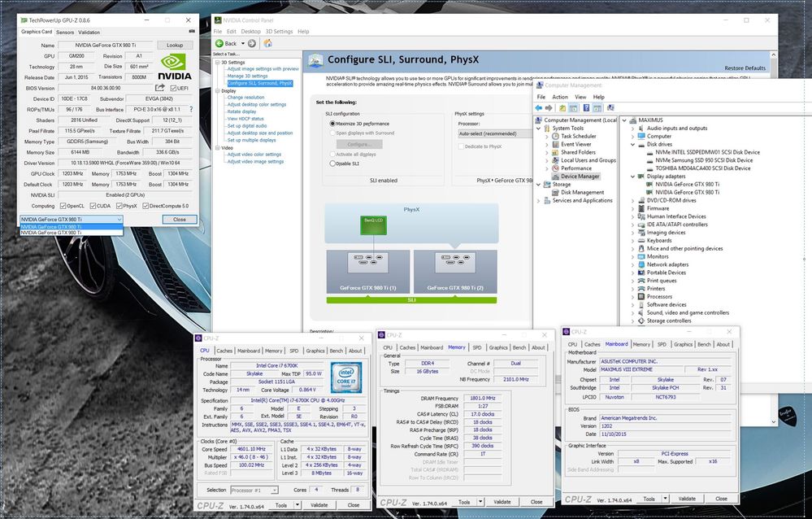The height and width of the screenshot is (519, 812).
Task: Select Device Manager in the Computer Management tree
Action: [580, 177]
